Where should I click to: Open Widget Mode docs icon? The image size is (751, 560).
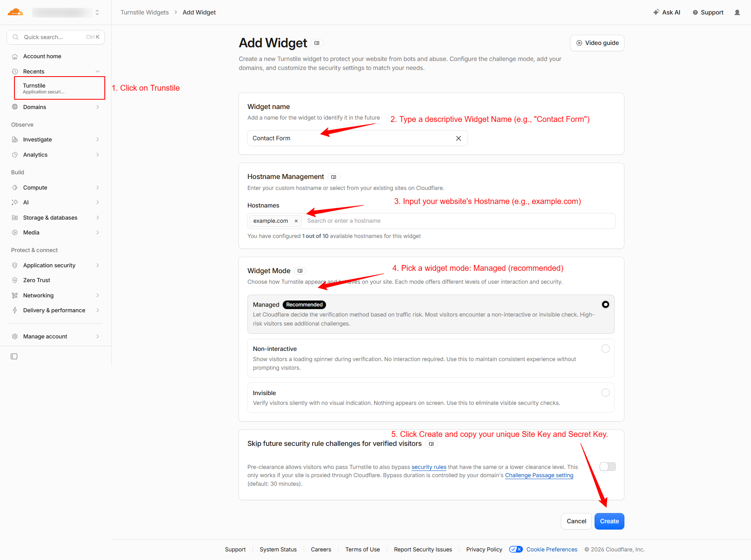(300, 271)
